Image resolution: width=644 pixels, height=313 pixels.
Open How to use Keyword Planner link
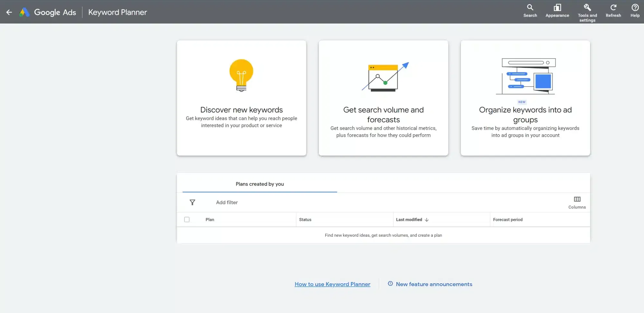point(332,284)
